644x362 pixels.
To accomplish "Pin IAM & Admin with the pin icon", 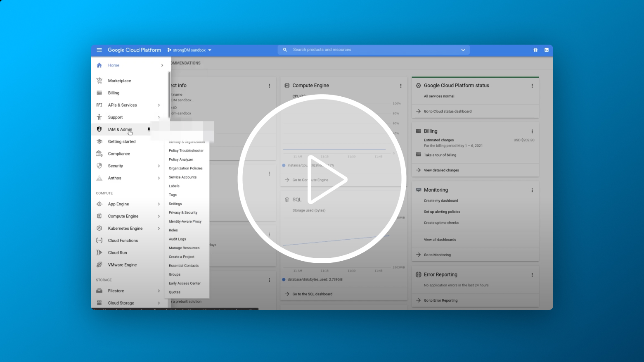I will (x=149, y=129).
